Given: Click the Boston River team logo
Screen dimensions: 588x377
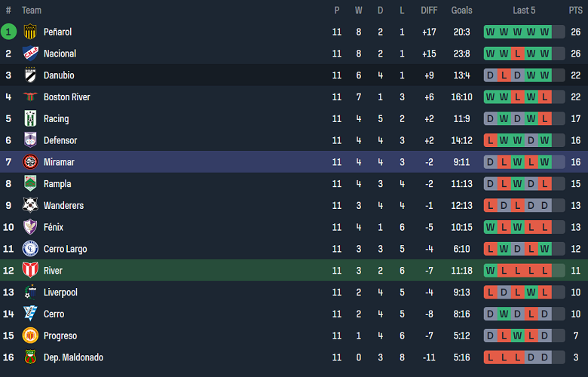Looking at the screenshot, I should pos(30,97).
